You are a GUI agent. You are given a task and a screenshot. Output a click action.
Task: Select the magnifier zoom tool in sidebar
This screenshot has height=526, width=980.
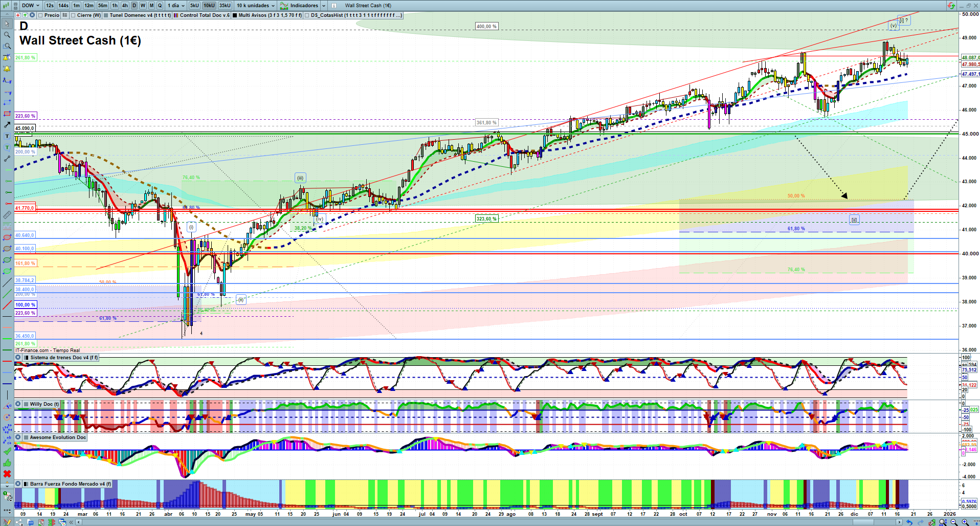(x=7, y=35)
